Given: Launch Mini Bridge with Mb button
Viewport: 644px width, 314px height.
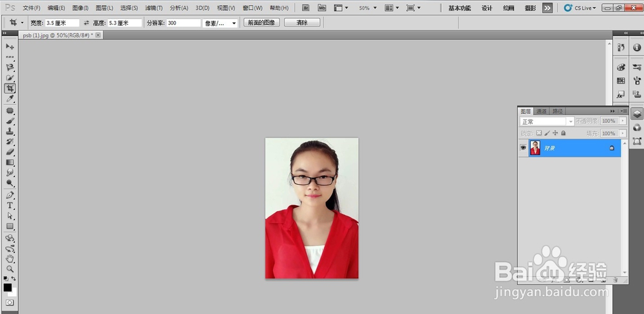Looking at the screenshot, I should [322, 8].
